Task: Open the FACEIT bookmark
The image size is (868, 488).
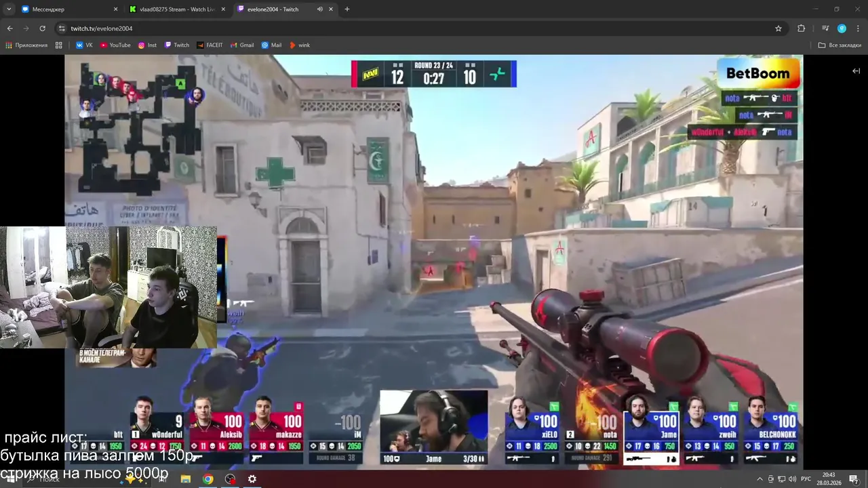Action: [210, 45]
